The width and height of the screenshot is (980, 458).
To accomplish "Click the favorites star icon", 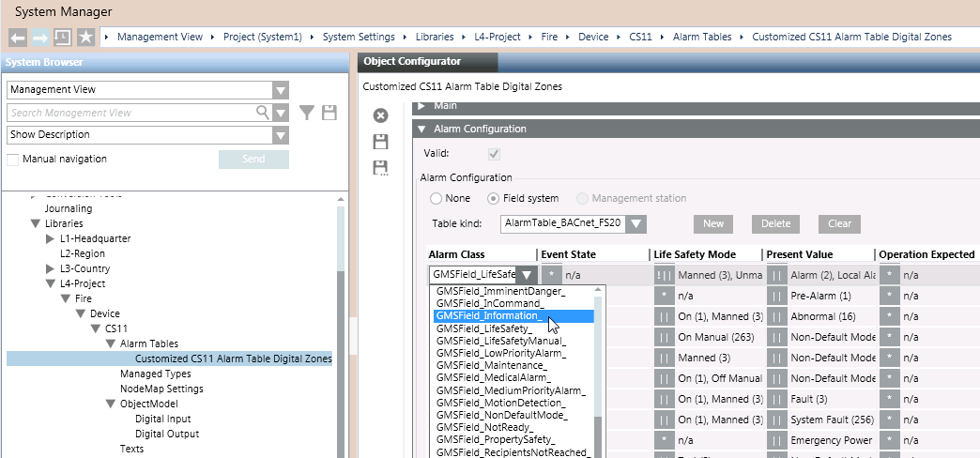I will coord(85,38).
